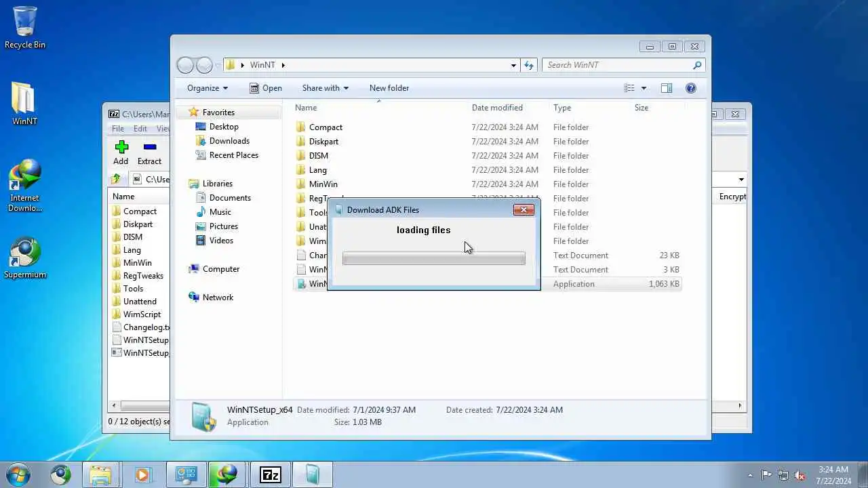Select Recent Places in navigation pane

point(226,155)
